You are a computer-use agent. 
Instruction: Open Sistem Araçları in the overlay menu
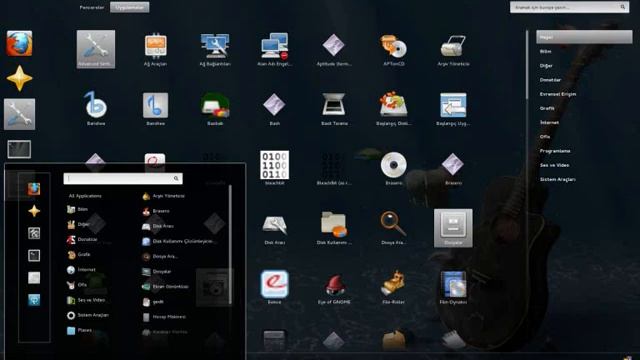tap(88, 315)
